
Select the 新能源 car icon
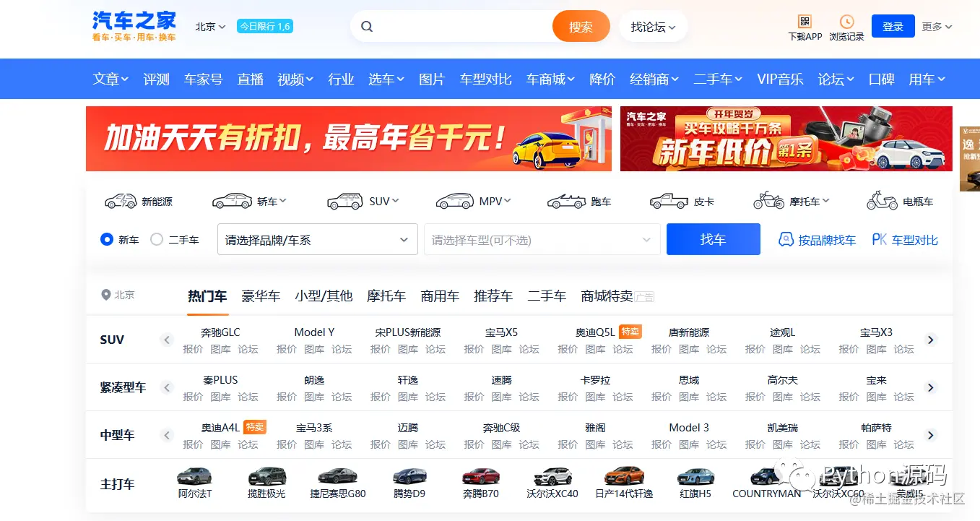(121, 201)
